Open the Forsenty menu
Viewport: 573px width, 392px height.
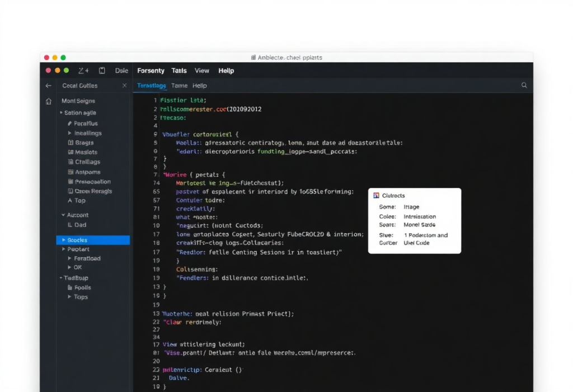(151, 70)
